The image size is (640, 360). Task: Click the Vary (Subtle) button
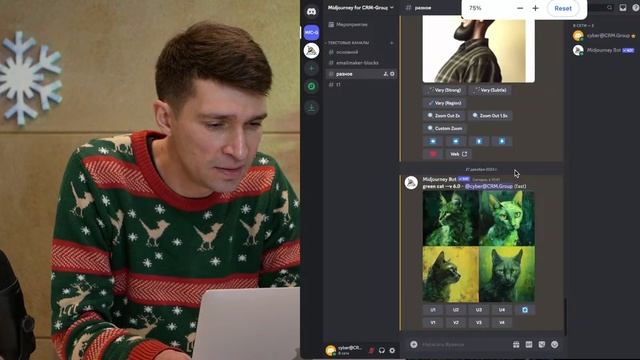pyautogui.click(x=490, y=90)
